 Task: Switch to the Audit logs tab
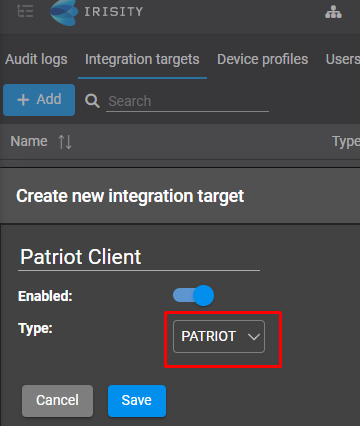[36, 59]
